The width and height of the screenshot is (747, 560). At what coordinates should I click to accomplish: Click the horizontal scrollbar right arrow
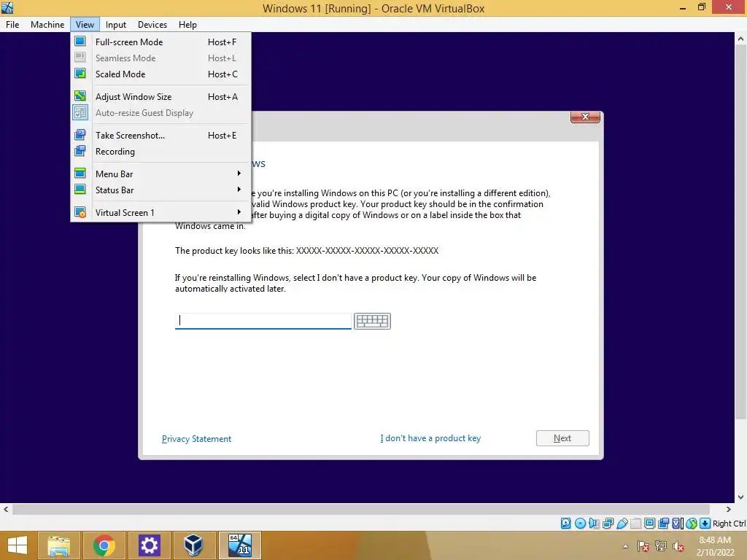729,509
